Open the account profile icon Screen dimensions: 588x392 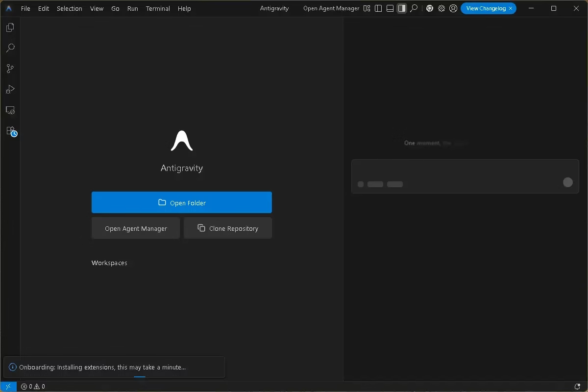click(453, 8)
